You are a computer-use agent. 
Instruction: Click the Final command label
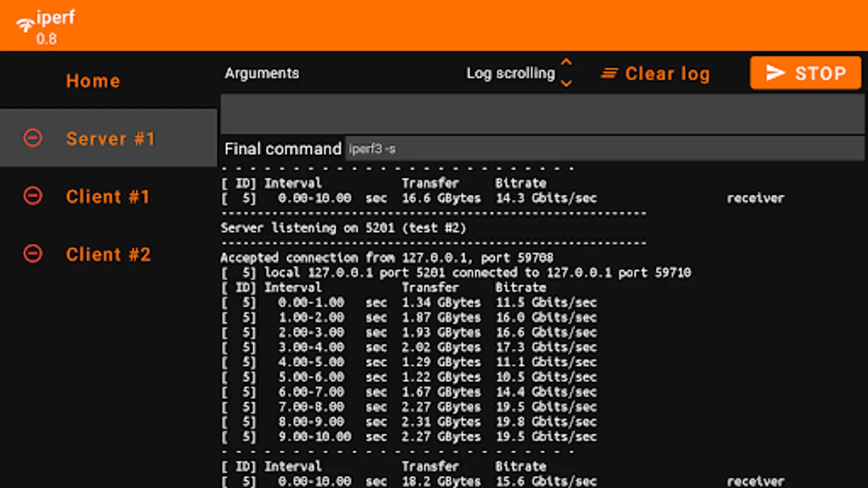tap(283, 149)
